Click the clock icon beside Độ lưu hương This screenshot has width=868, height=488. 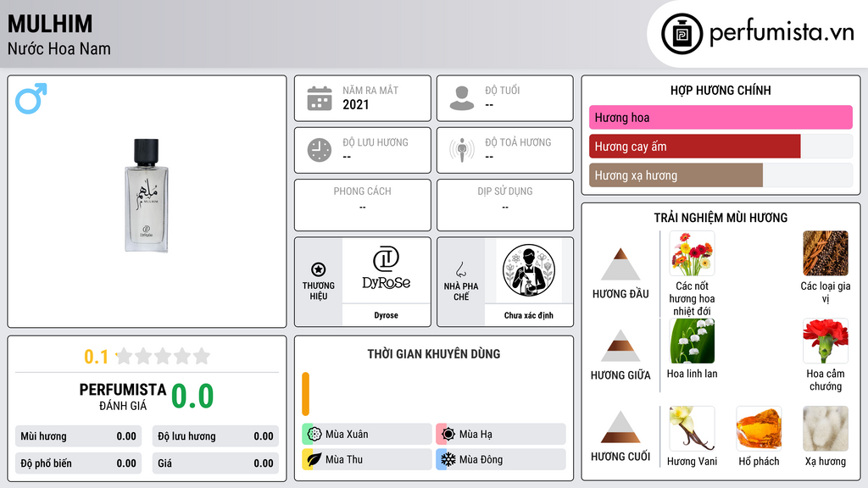320,150
